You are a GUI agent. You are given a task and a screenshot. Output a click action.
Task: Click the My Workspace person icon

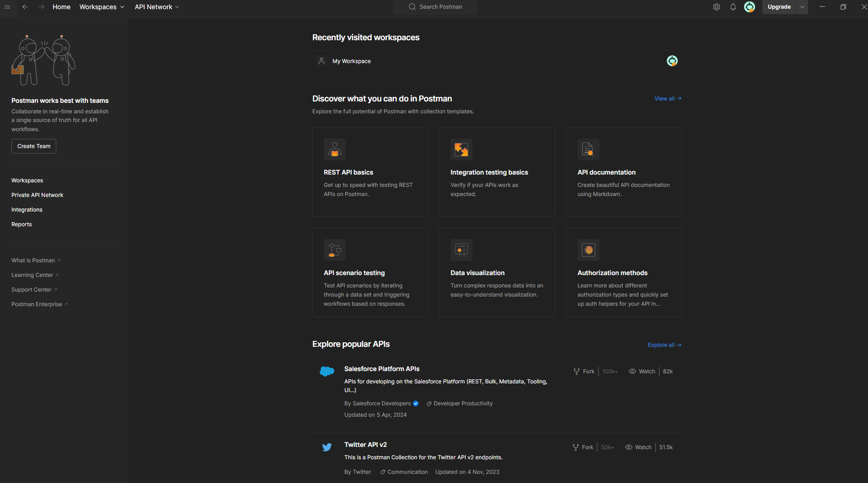321,61
